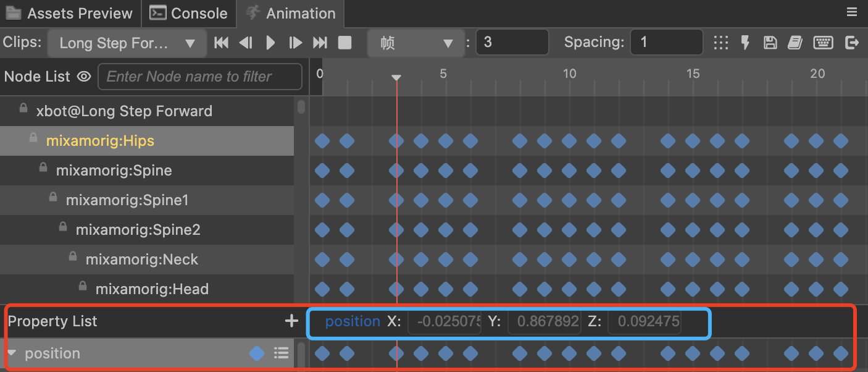Switch to the Assets Preview tab
Screen dimensions: 868x372
[70, 13]
